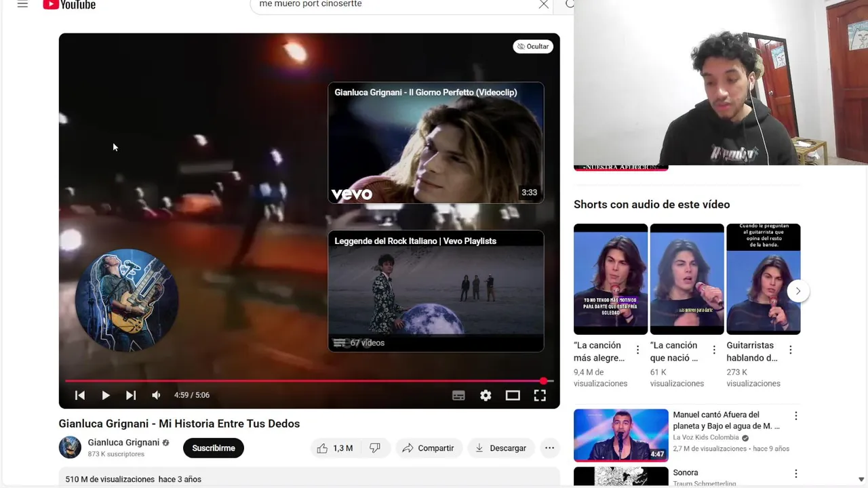Screen dimensions: 868x488
Task: Like the video (1,3 M)
Action: click(x=335, y=448)
